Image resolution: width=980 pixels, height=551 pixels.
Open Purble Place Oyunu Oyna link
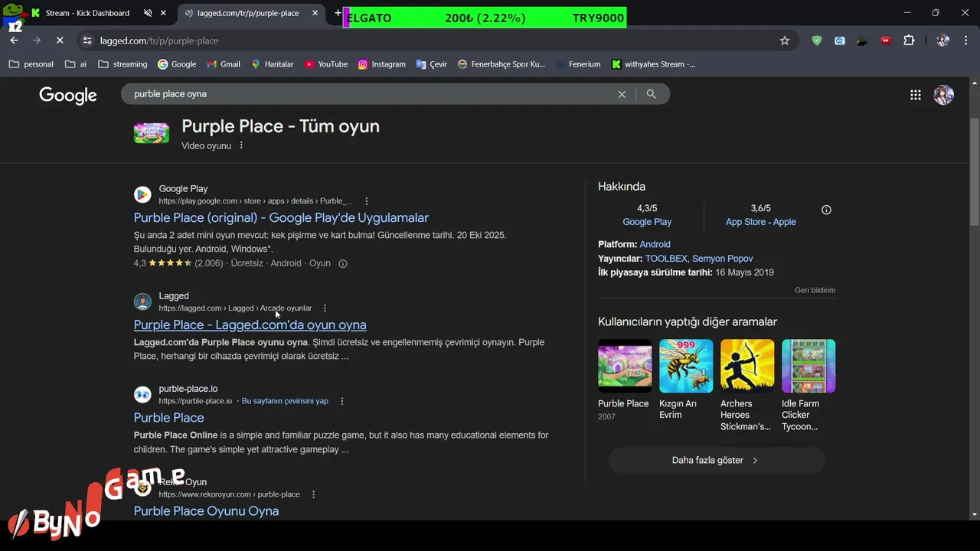[x=206, y=511]
